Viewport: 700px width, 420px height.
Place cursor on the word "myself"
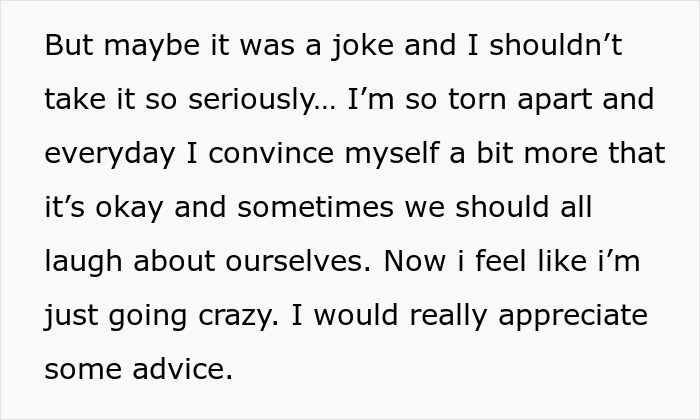coord(392,154)
